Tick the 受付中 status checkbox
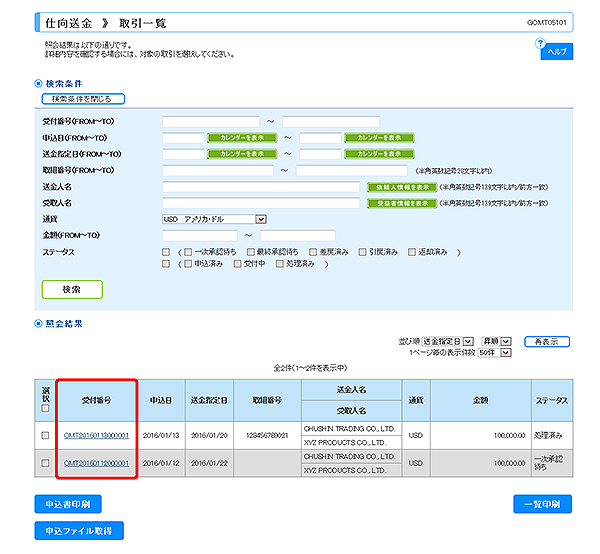This screenshot has height=554, width=600. pyautogui.click(x=238, y=264)
